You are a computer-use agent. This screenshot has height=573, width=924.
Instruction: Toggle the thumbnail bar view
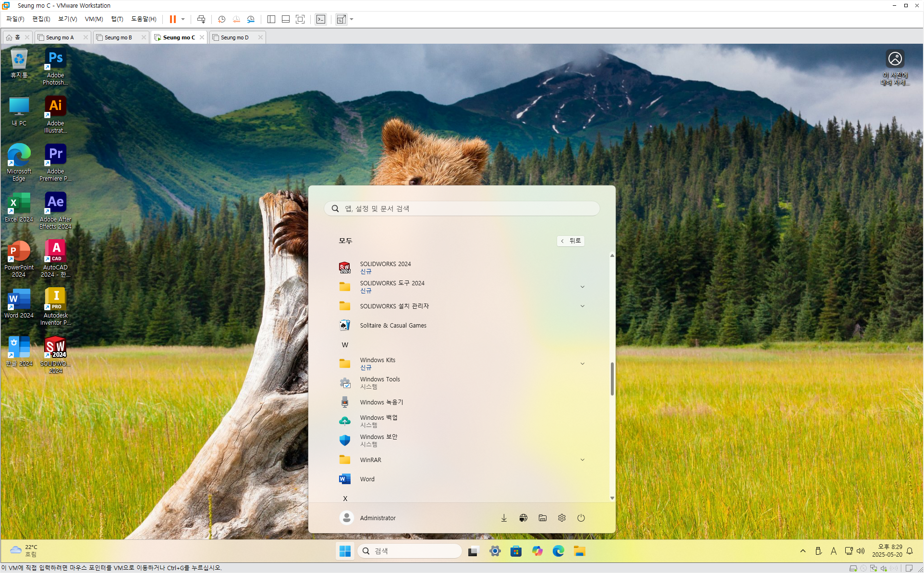pos(286,19)
